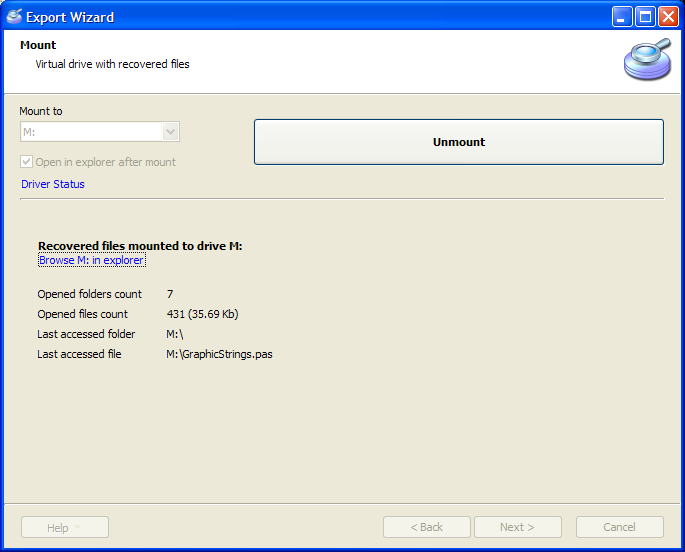
Task: Open the Help button dropdown
Action: tap(64, 527)
